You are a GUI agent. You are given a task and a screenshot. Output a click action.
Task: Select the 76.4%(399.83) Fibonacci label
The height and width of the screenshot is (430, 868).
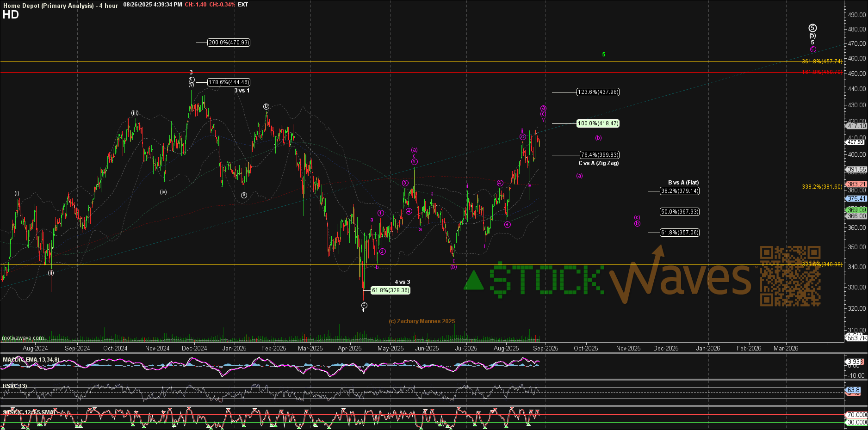[x=600, y=155]
